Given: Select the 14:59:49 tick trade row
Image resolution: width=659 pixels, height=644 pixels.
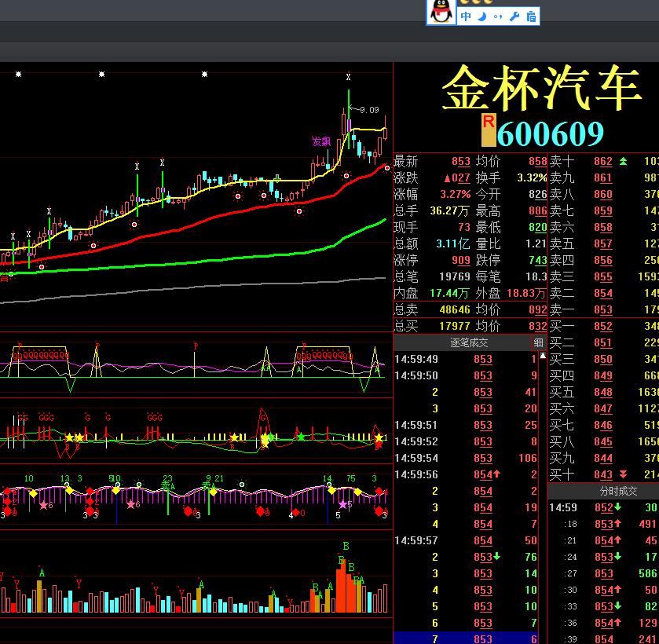Looking at the screenshot, I should click(467, 359).
